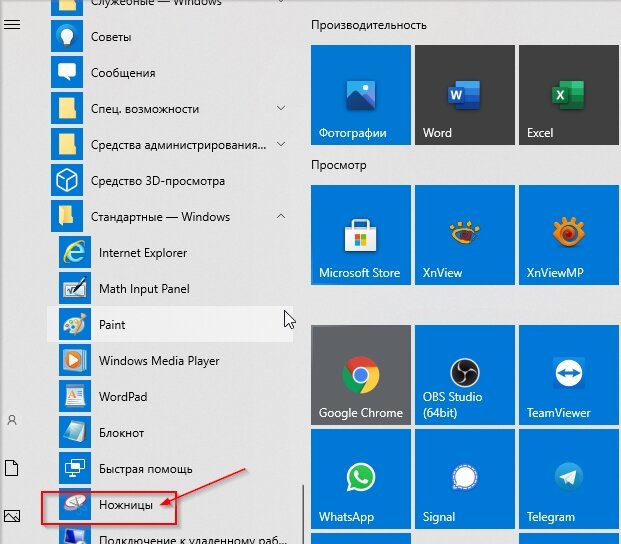Open Подключение к удаленному рабочему столу entry
This screenshot has width=621, height=544.
coord(170,536)
